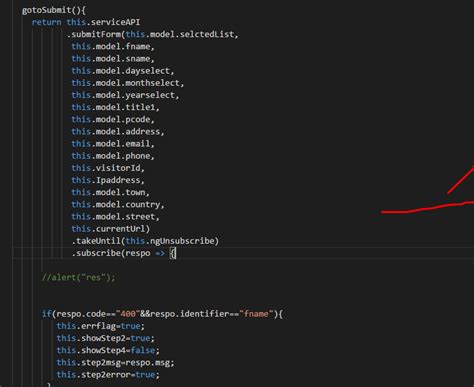
Task: Click the highlighted opening brace after arrow
Action: [173, 253]
